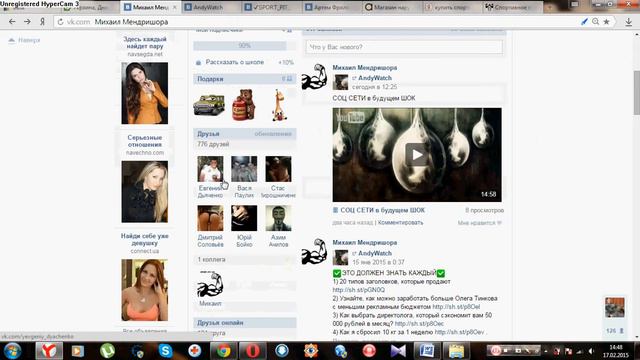Click the muscle-arm avatar beside second post
The width and height of the screenshot is (640, 360).
(314, 251)
